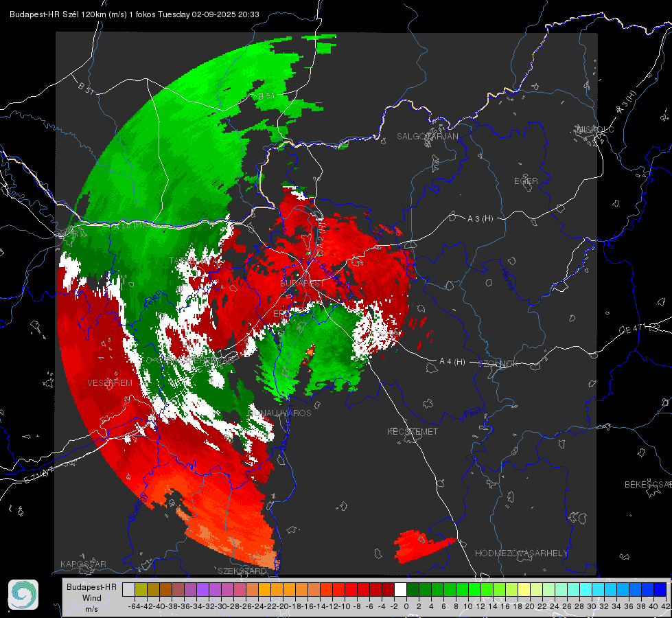Click the blue Pest county label
The image size is (672, 618).
(472, 414)
